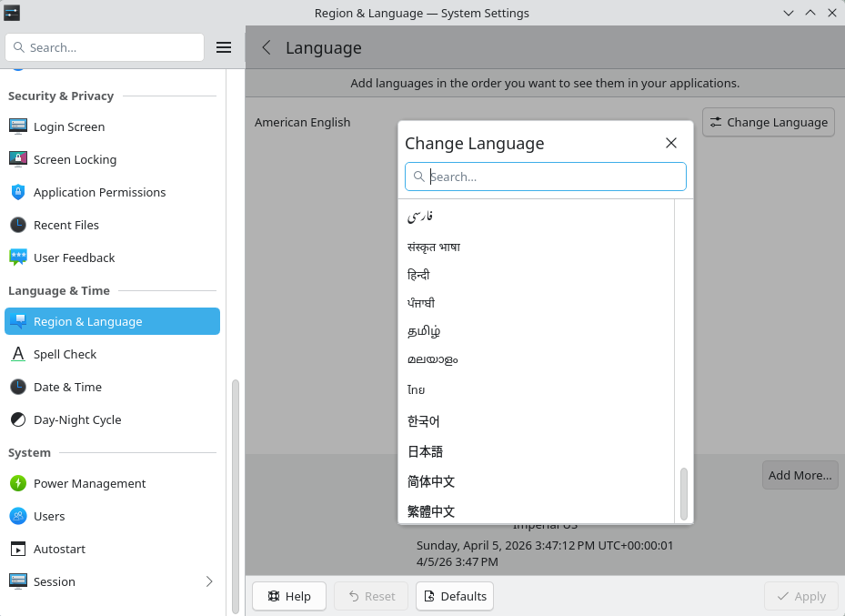Click the Day-Night Cycle icon

pos(18,419)
